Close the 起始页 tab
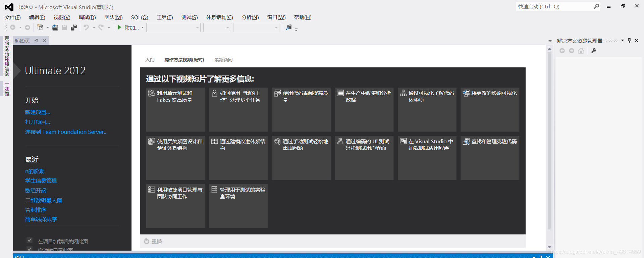This screenshot has width=644, height=258. coord(44,41)
